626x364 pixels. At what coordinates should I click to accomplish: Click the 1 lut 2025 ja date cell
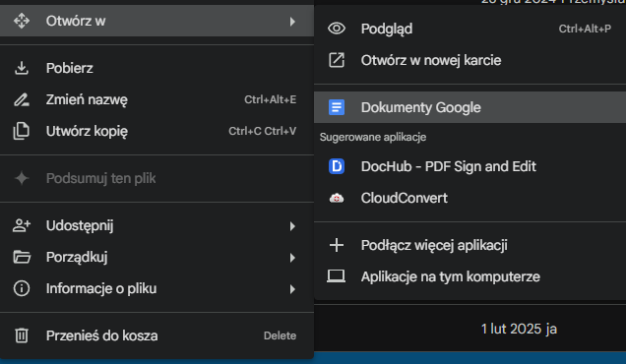click(x=519, y=329)
